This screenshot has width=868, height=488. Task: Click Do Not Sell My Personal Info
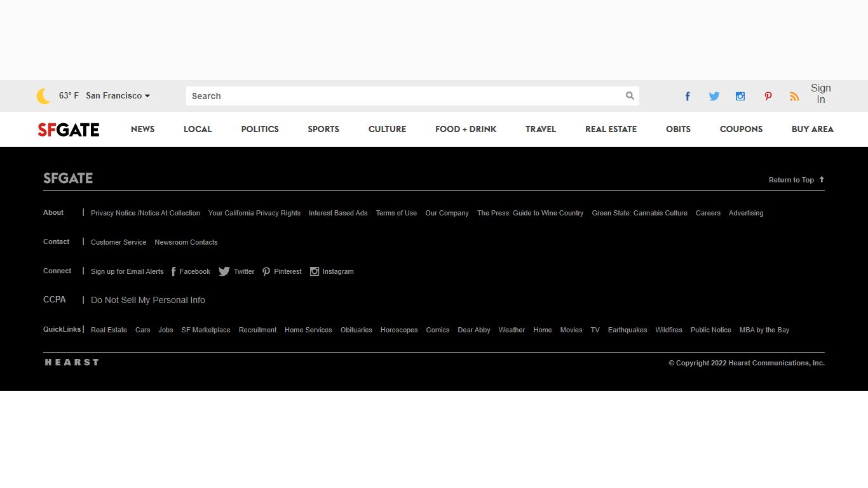(148, 300)
